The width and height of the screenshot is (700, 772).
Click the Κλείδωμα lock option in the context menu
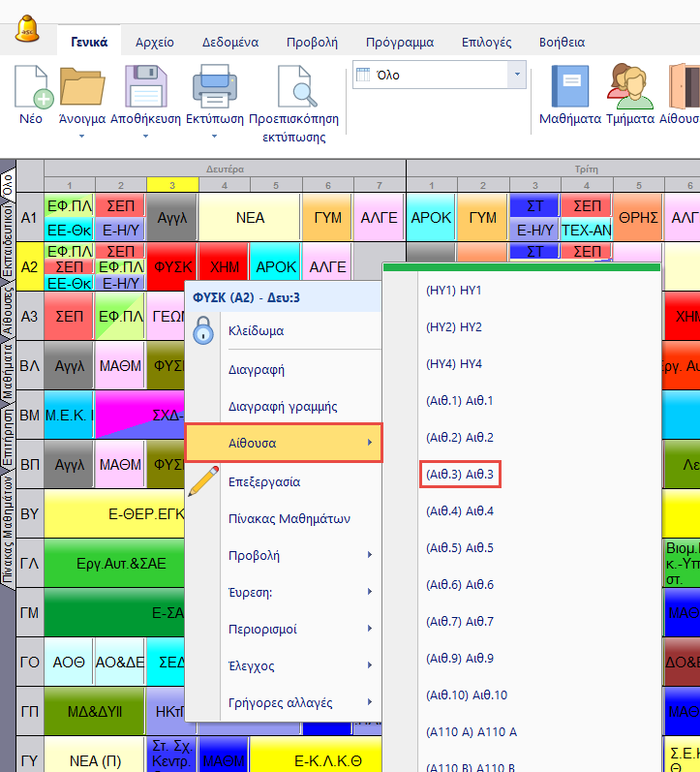[x=256, y=330]
